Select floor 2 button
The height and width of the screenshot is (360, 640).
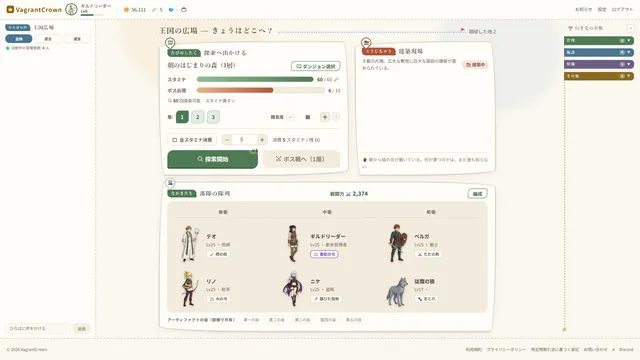198,117
